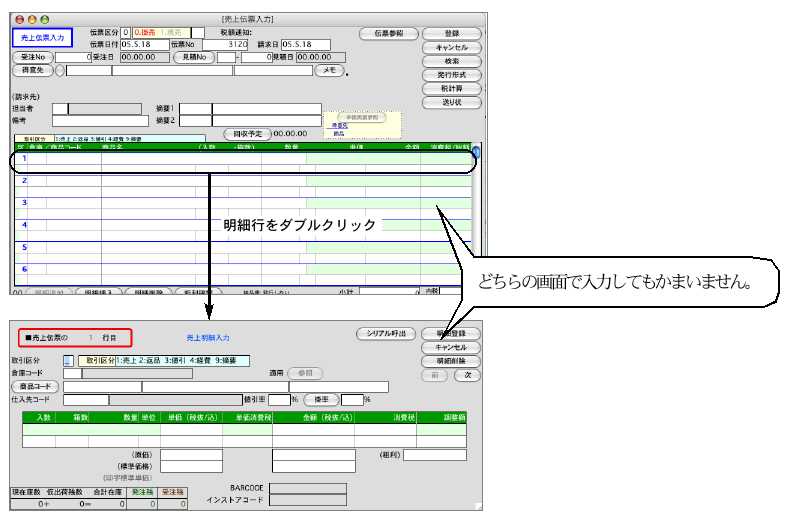Click the 取引区分 input box in detail window
Screen dimensions: 787x516
click(68, 360)
